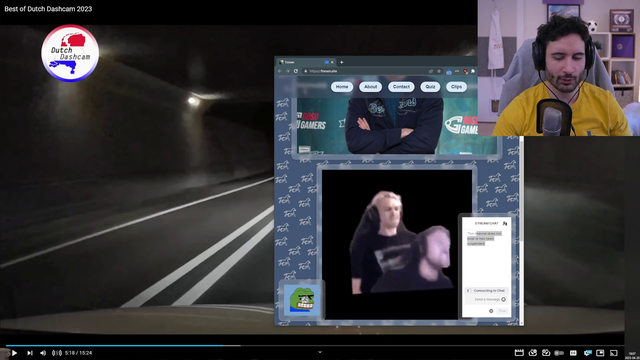Open the Contact page
This screenshot has height=360, width=640.
(x=401, y=87)
